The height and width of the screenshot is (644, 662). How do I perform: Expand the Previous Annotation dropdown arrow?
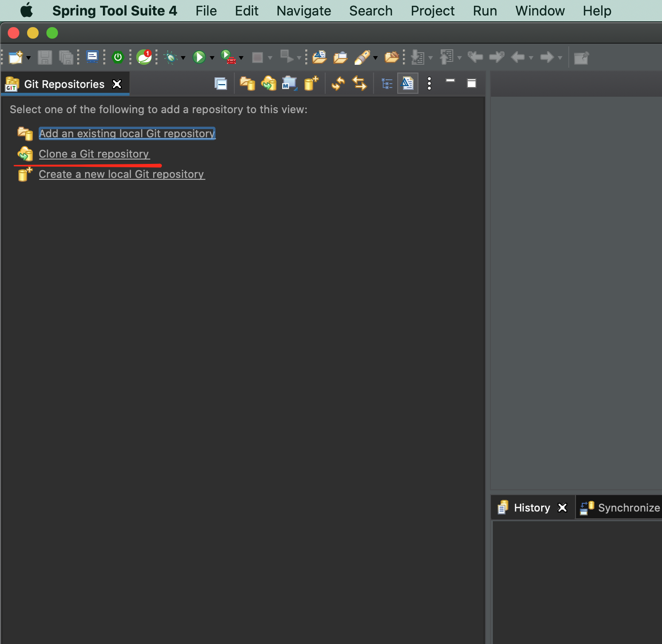pos(460,58)
